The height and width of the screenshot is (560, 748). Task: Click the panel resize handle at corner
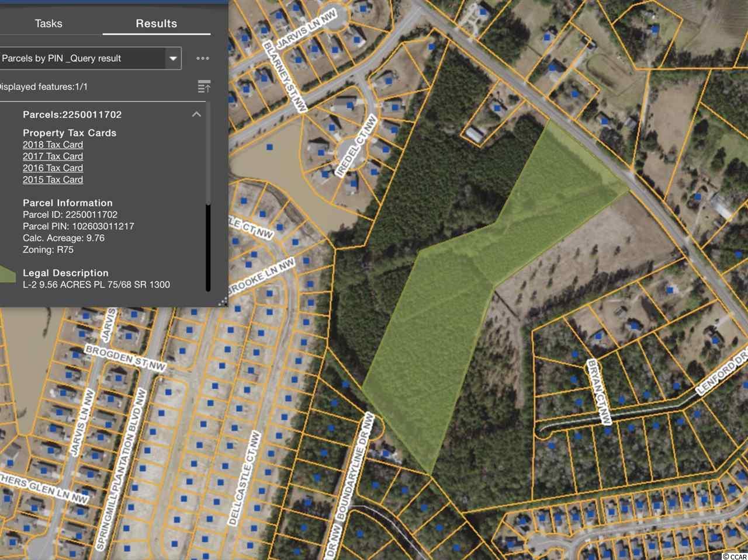coord(223,301)
